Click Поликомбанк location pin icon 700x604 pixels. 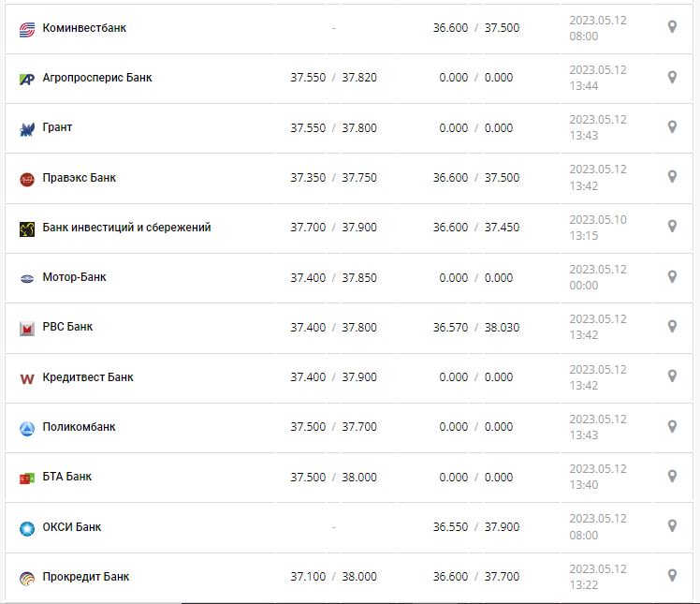(671, 426)
